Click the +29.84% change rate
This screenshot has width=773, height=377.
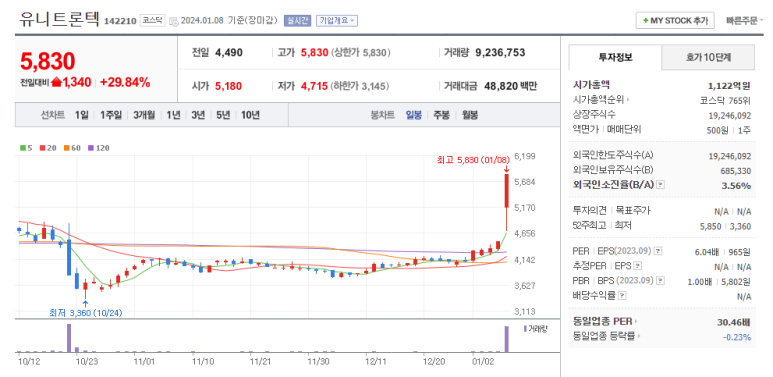coord(125,83)
